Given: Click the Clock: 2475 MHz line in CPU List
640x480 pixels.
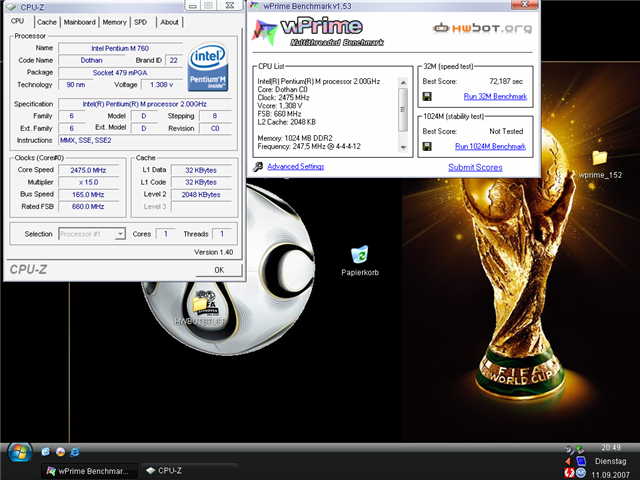Looking at the screenshot, I should click(x=283, y=98).
